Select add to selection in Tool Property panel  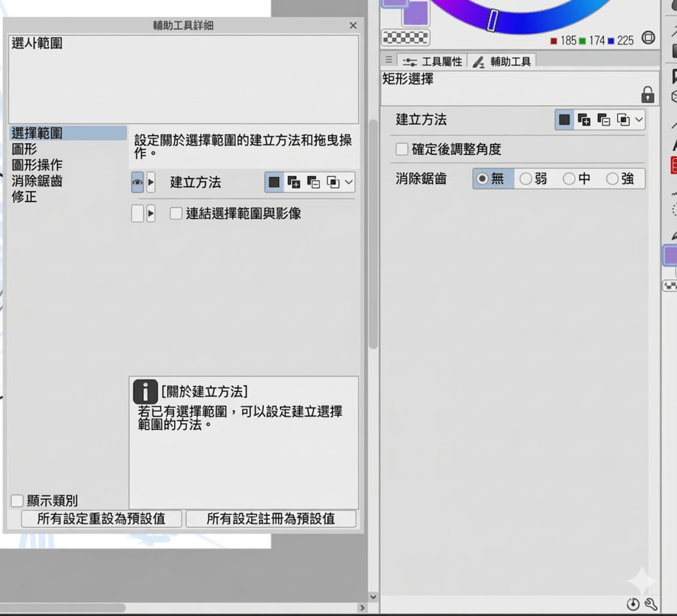pos(584,120)
